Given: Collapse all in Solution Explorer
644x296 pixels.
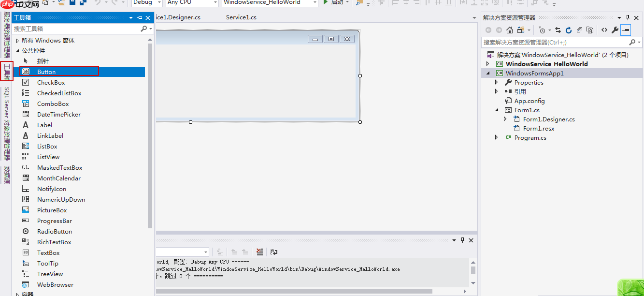Looking at the screenshot, I should [579, 30].
